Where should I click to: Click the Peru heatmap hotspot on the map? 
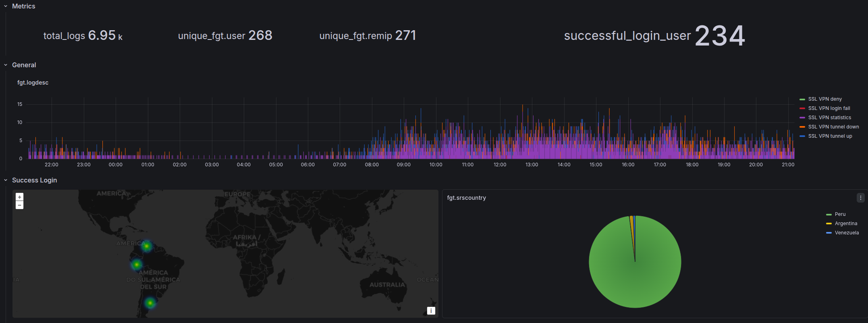[x=137, y=265]
